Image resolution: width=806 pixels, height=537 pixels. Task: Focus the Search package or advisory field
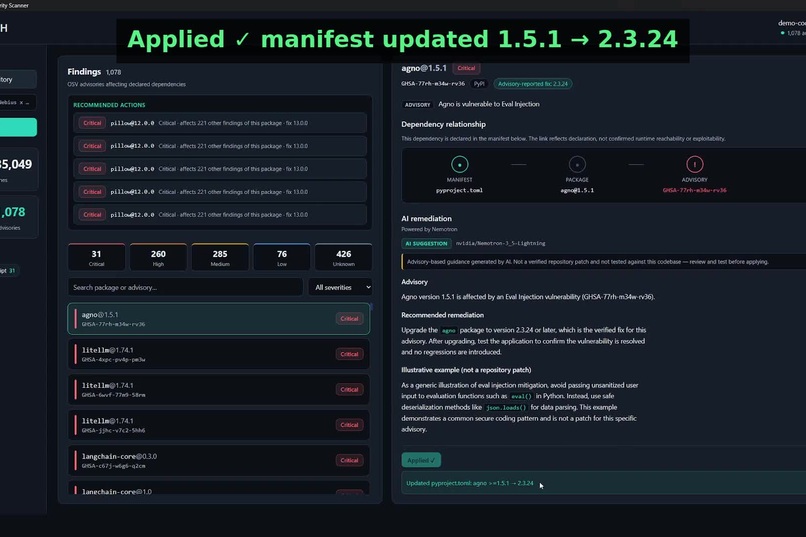tap(185, 287)
